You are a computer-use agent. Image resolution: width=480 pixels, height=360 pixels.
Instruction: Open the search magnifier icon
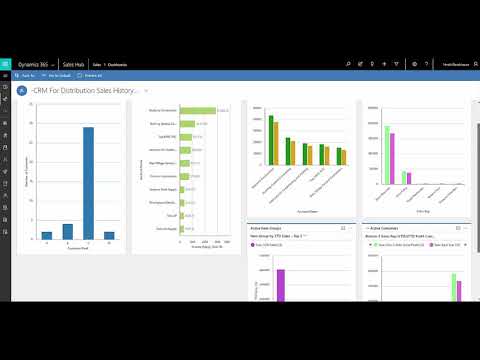click(348, 64)
